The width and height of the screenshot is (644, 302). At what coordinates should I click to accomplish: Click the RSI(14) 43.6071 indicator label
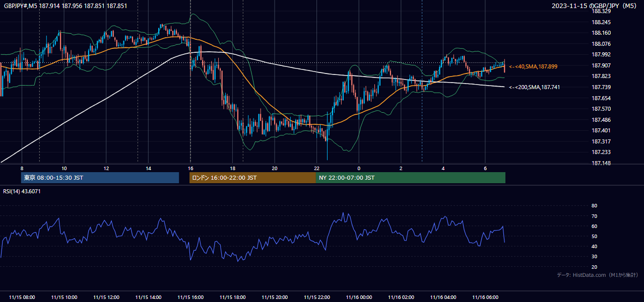click(22, 191)
